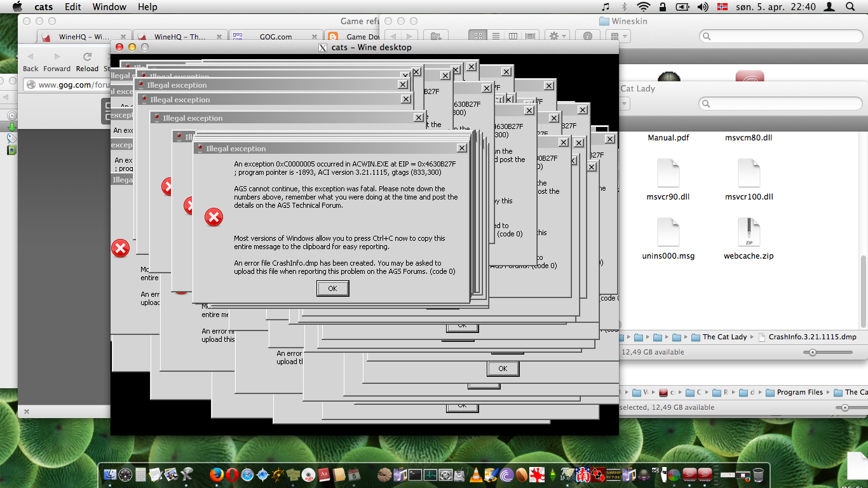Open the Edit menu
The image size is (868, 488).
coord(73,7)
